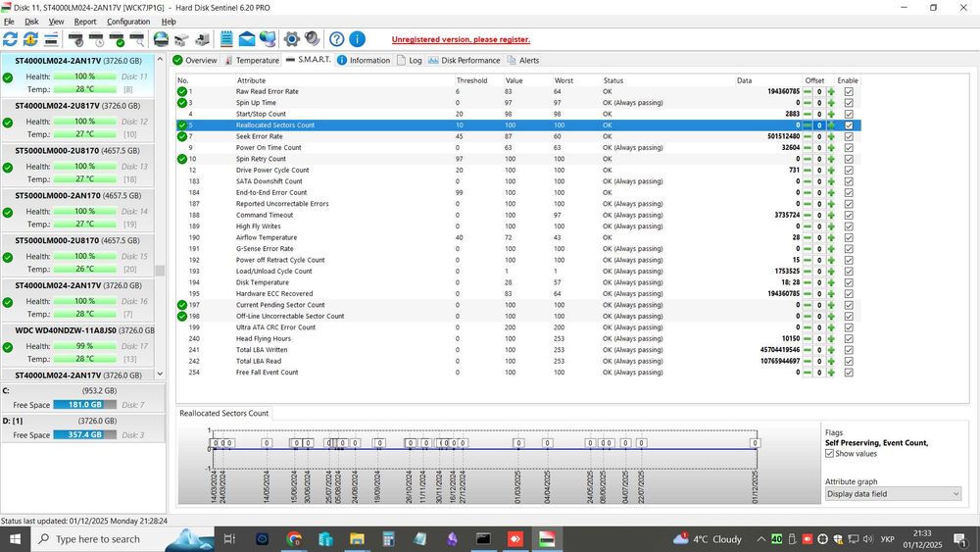The height and width of the screenshot is (552, 980).
Task: Click the disk list scroll down arrow
Action: click(160, 374)
